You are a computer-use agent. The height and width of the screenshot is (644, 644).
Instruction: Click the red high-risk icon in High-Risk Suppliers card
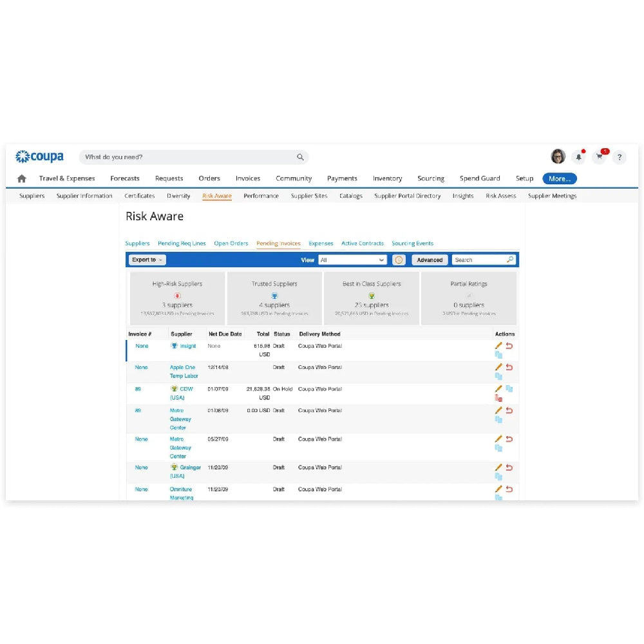pos(178,296)
